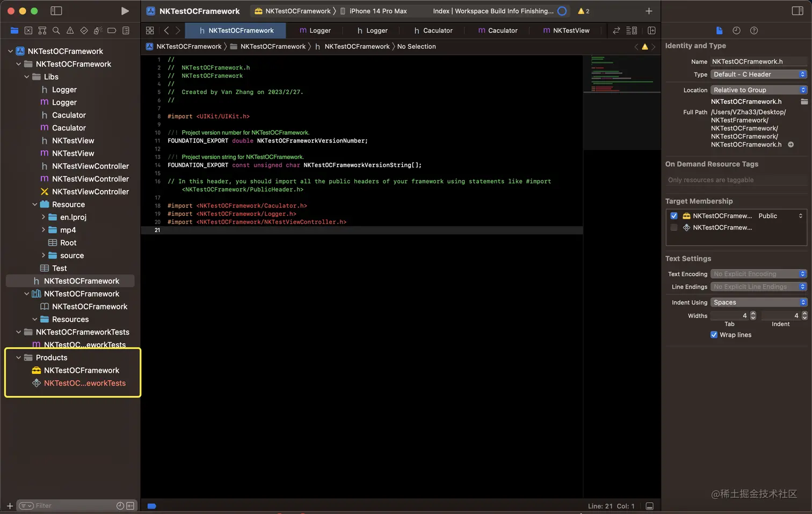812x514 pixels.
Task: Check the test target membership box
Action: tap(674, 228)
